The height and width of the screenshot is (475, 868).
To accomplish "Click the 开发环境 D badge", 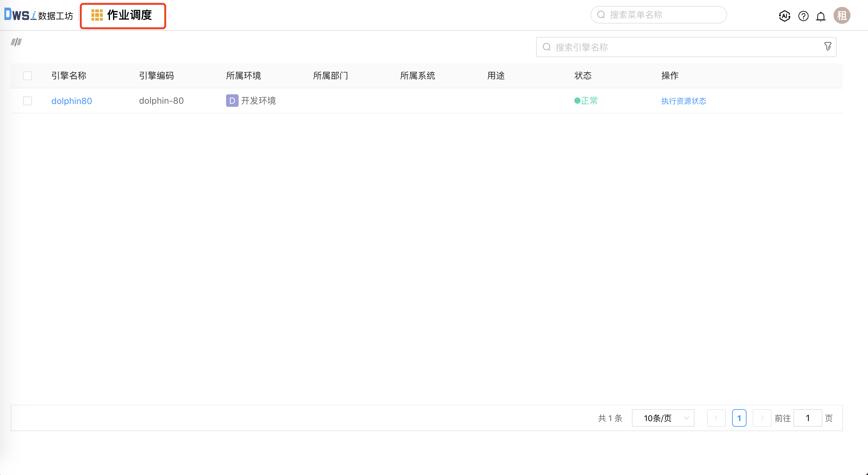I will 231,101.
